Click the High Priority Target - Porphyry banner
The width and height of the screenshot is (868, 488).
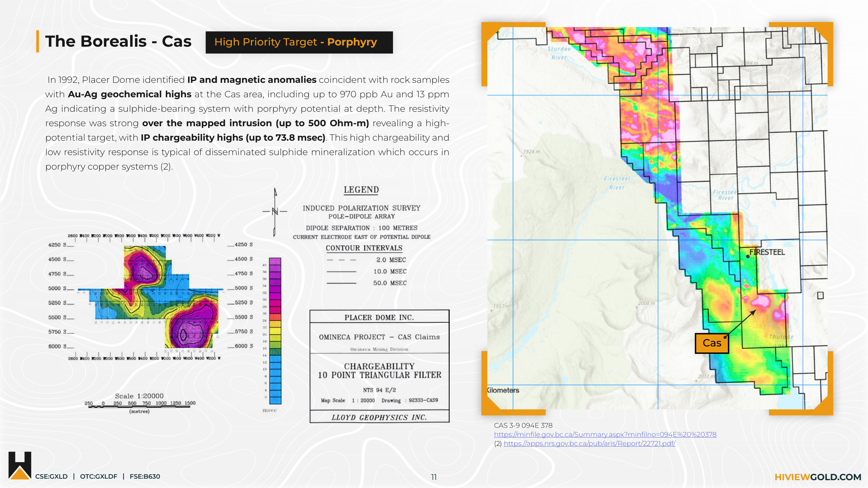point(299,42)
